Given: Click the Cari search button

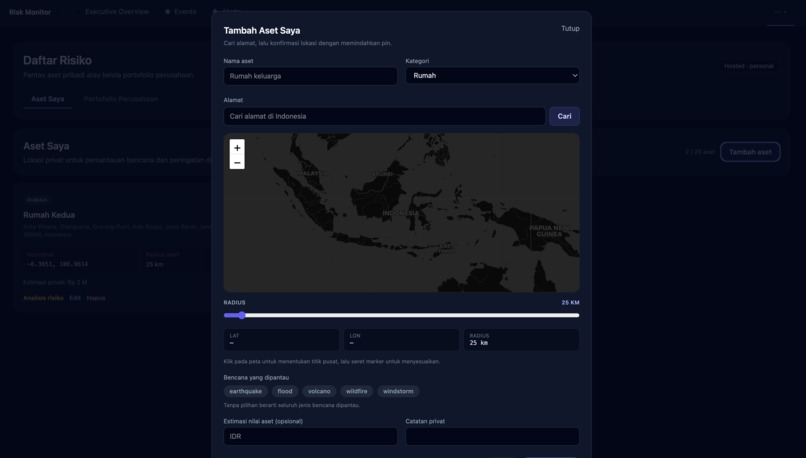Looking at the screenshot, I should (x=564, y=116).
